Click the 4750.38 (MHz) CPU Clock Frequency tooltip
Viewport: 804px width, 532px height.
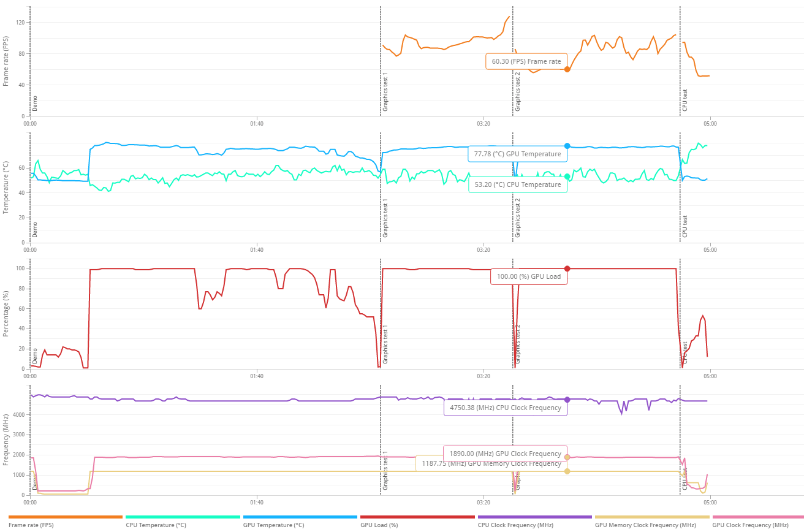pos(505,408)
